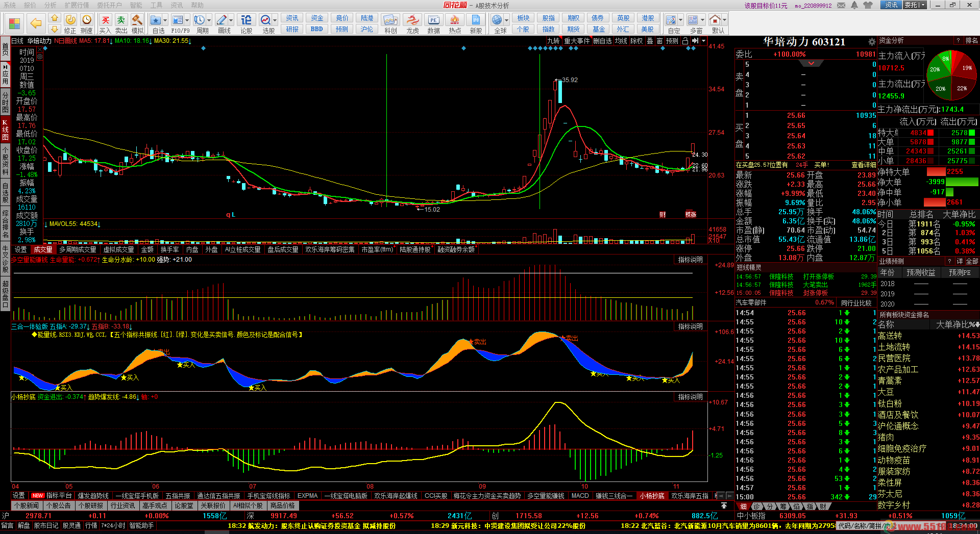Toggle 除权 ex-rights adjustment
The height and width of the screenshot is (534, 980).
coord(636,41)
